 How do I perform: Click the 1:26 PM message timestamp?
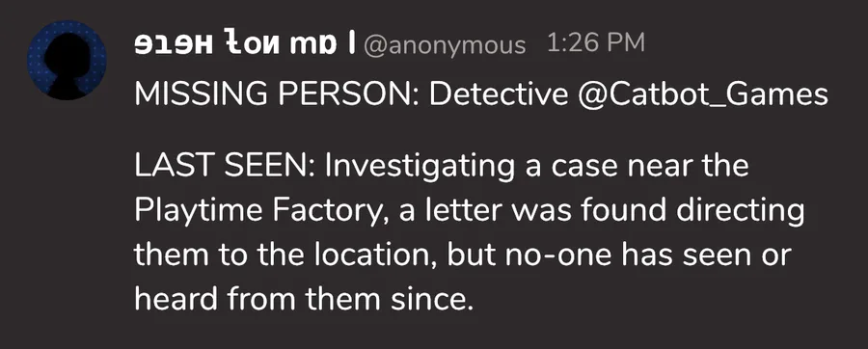[x=596, y=43]
